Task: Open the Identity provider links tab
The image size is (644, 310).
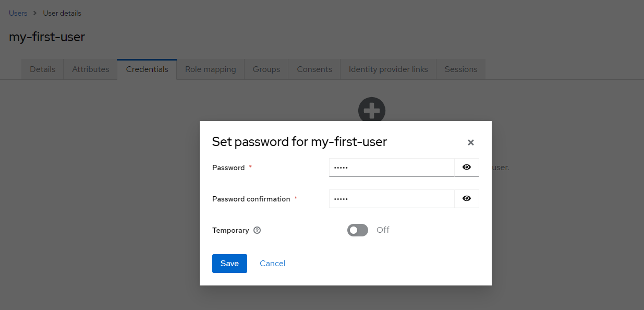Action: click(x=388, y=69)
